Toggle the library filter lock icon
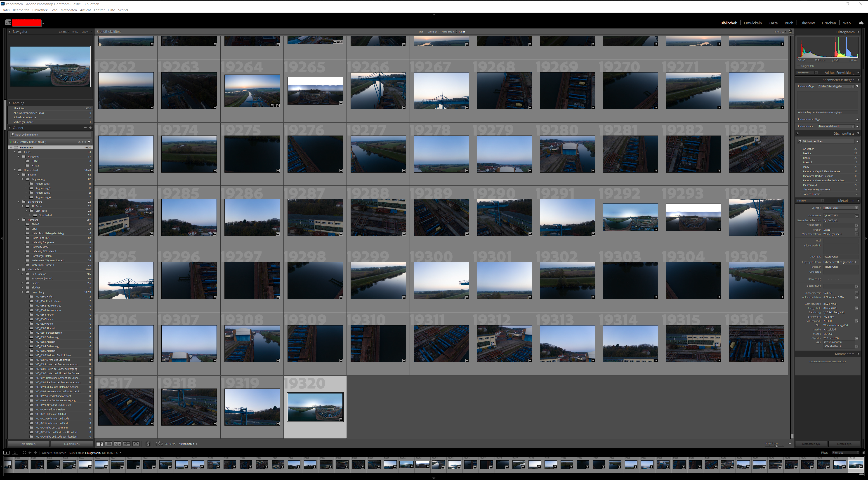The height and width of the screenshot is (480, 868). pos(790,32)
